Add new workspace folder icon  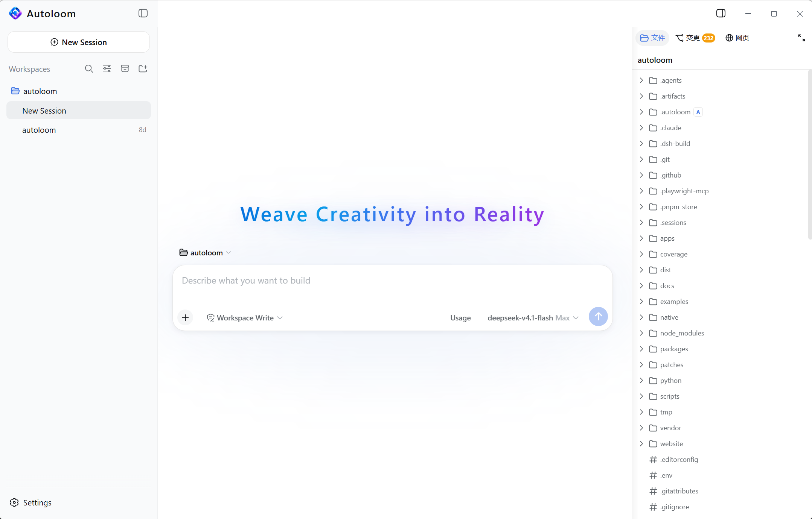point(143,68)
